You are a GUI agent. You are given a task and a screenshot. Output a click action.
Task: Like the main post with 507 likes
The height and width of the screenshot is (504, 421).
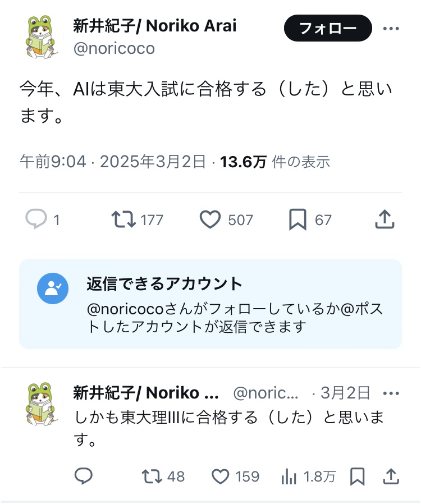(x=210, y=219)
